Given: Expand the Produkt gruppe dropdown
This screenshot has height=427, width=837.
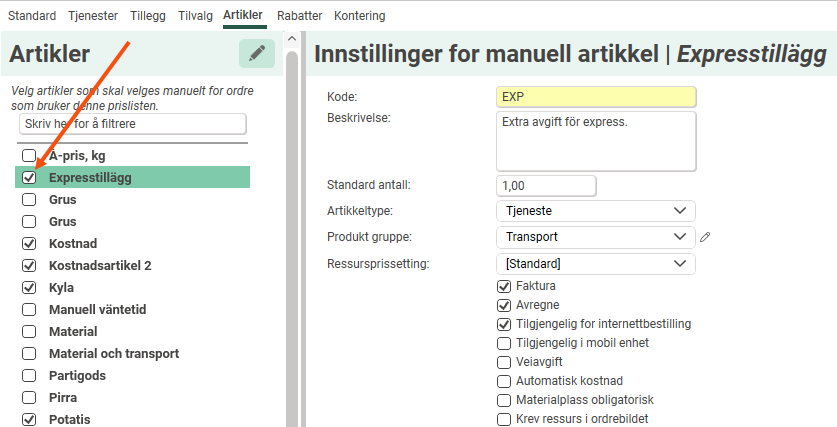Looking at the screenshot, I should click(x=595, y=237).
